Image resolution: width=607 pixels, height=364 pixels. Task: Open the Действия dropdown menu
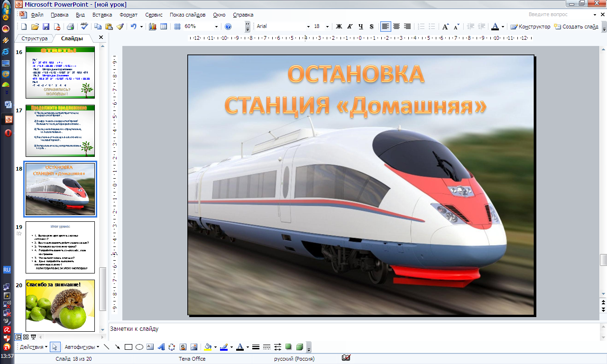click(33, 347)
